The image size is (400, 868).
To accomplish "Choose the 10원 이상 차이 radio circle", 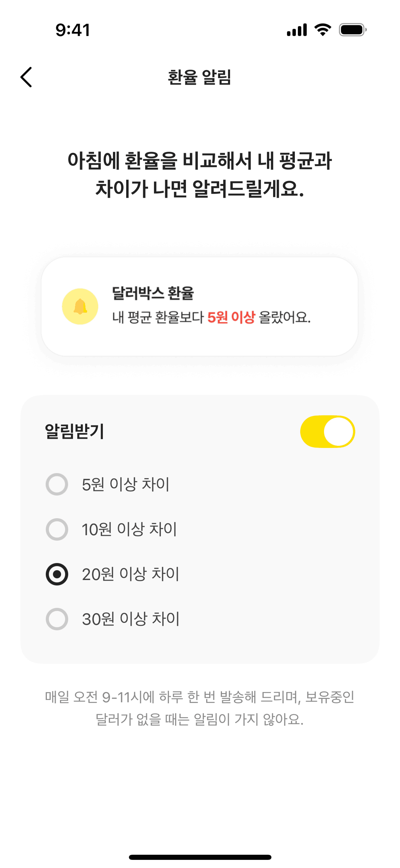I will point(57,529).
